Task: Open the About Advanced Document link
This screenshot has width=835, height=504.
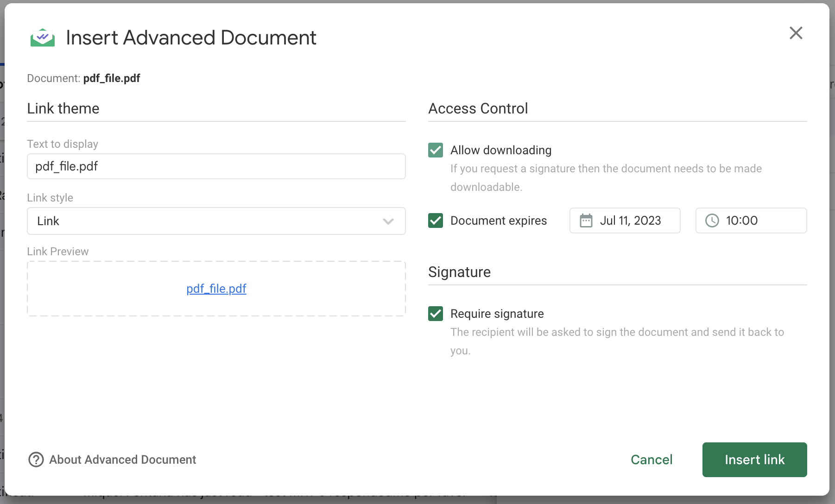Action: click(x=123, y=460)
